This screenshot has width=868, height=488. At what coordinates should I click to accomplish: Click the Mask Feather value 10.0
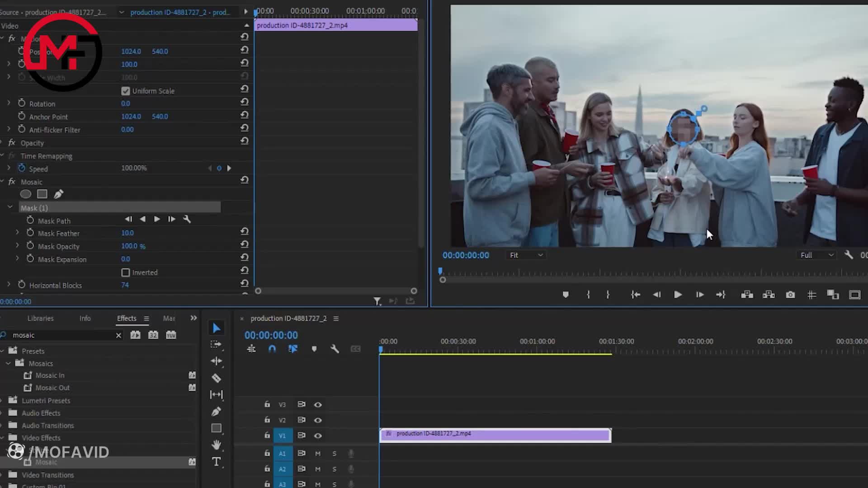click(127, 233)
